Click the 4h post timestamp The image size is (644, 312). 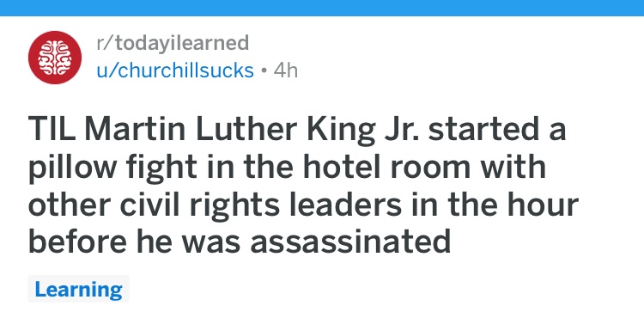click(285, 70)
